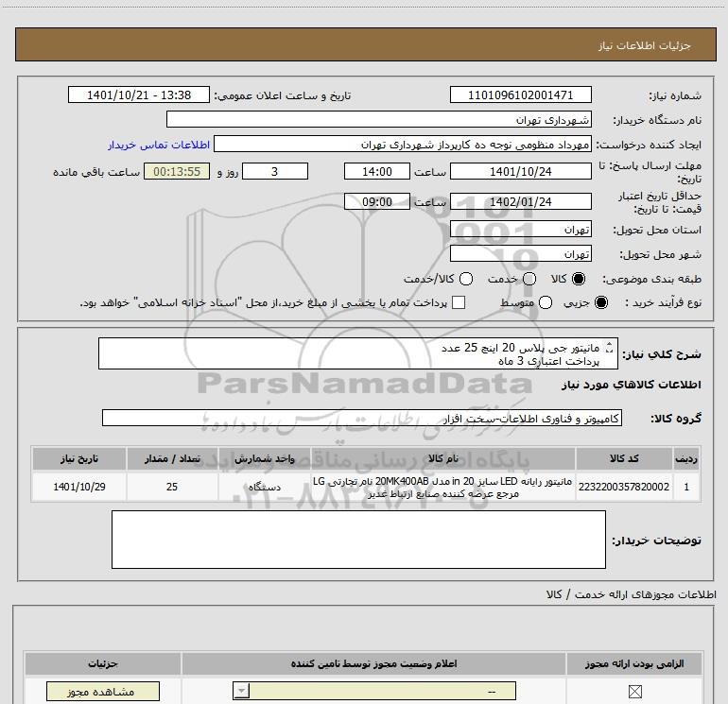Click the deadline time field 14:00

pos(377,171)
